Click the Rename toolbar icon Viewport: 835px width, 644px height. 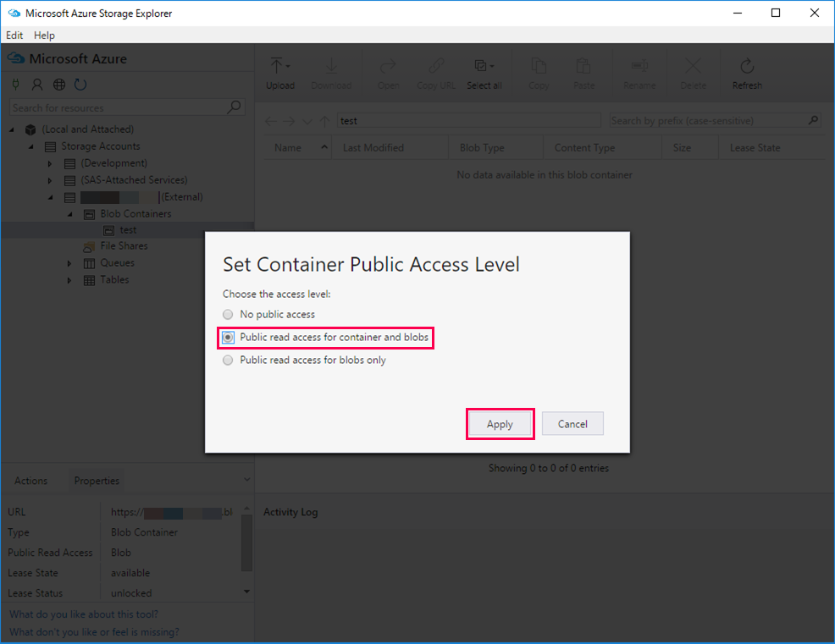coord(639,66)
